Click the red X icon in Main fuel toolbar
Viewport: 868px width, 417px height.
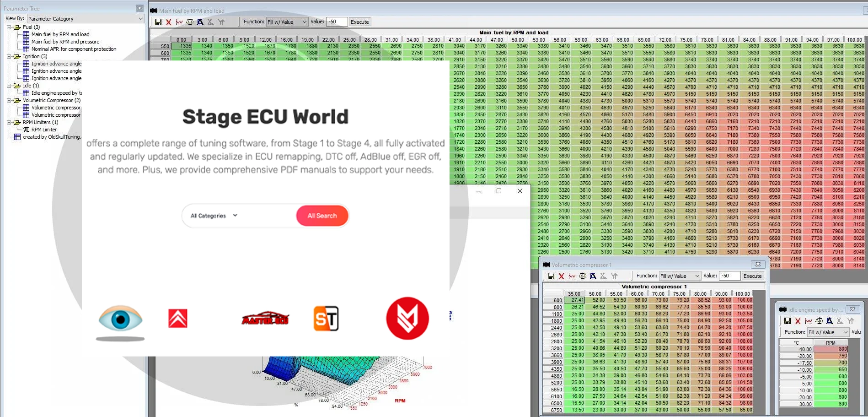pyautogui.click(x=169, y=22)
